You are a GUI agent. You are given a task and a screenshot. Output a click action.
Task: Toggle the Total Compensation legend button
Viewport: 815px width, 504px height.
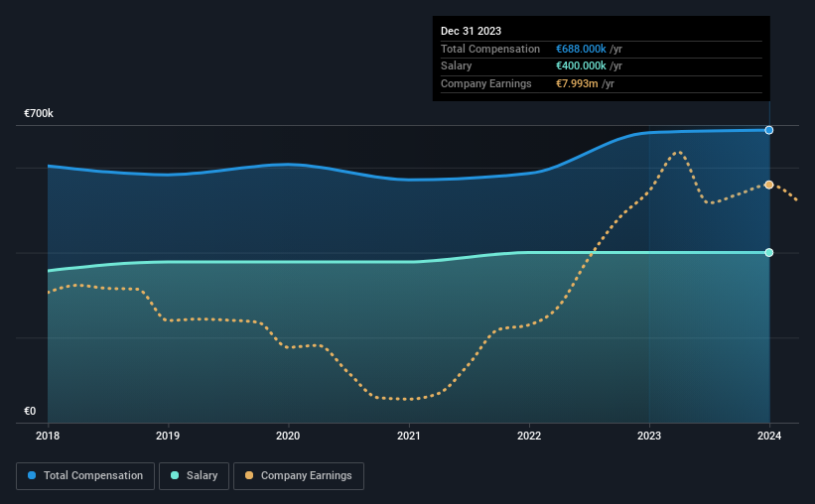point(85,476)
